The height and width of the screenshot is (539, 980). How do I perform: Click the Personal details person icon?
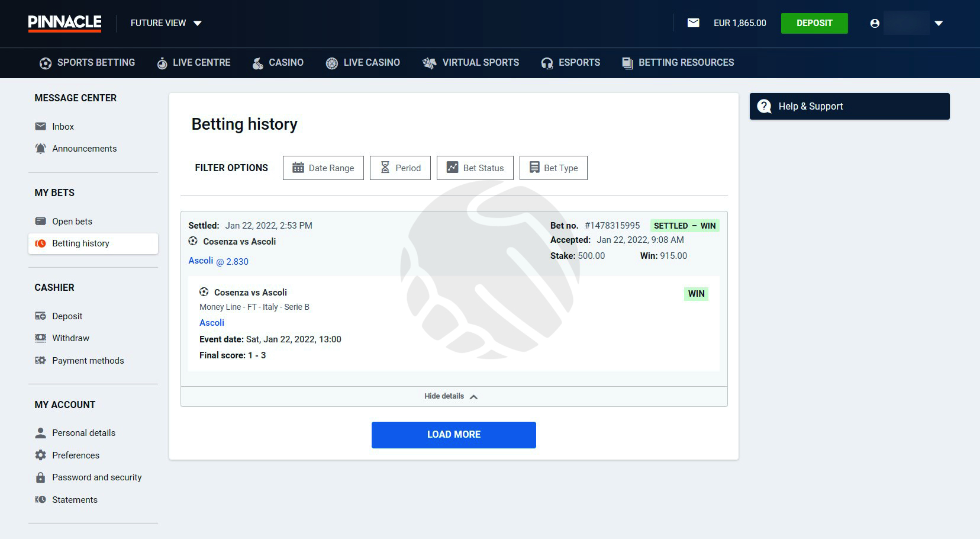pos(40,433)
